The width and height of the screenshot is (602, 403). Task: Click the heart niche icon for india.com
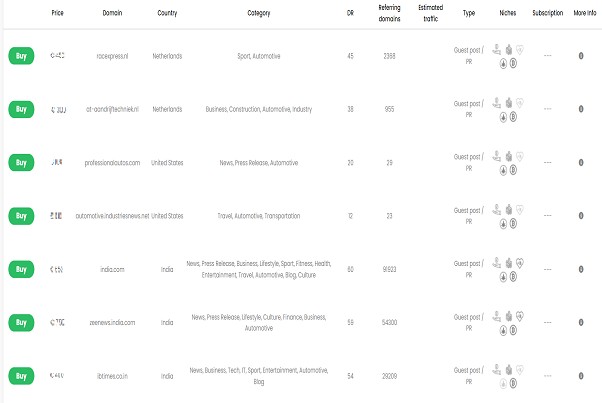point(519,263)
